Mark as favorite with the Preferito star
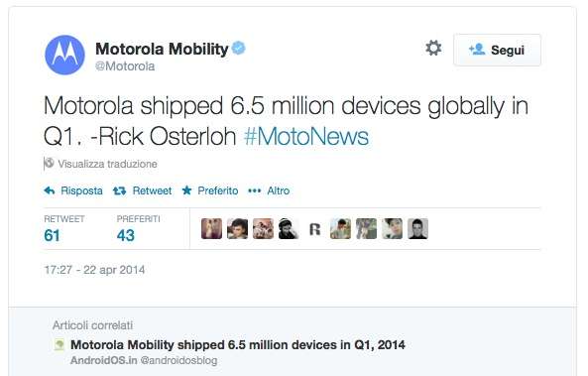 tap(186, 190)
